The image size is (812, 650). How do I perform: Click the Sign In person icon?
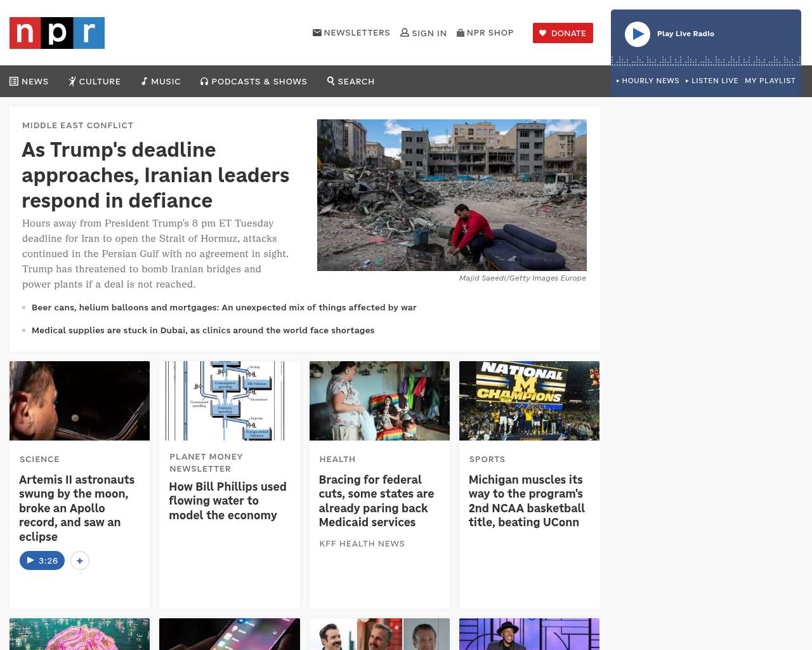pos(405,32)
